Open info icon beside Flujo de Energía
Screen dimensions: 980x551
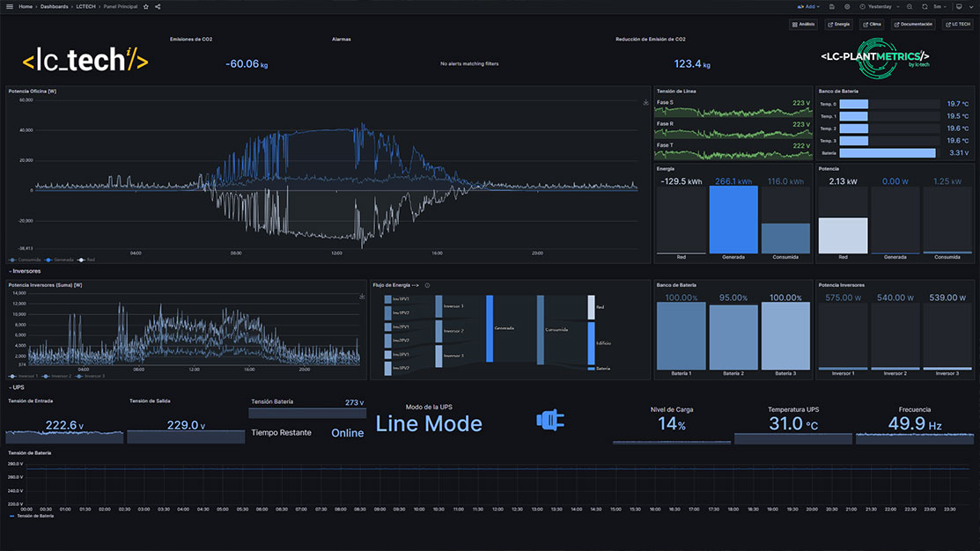tap(427, 285)
